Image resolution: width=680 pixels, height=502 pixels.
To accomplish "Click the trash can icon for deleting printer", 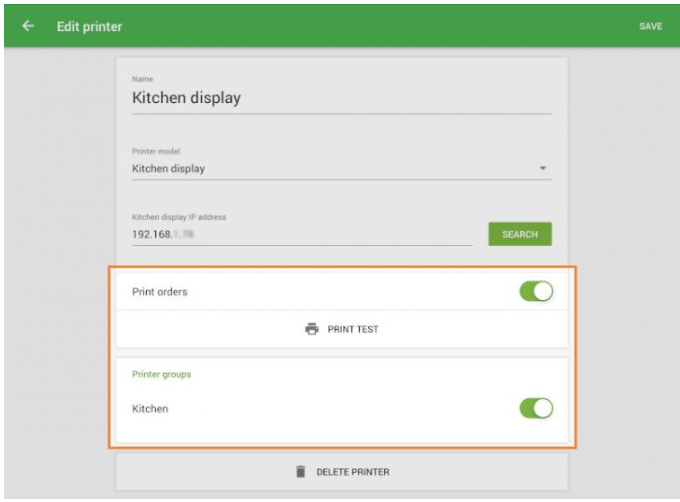I will tap(298, 472).
